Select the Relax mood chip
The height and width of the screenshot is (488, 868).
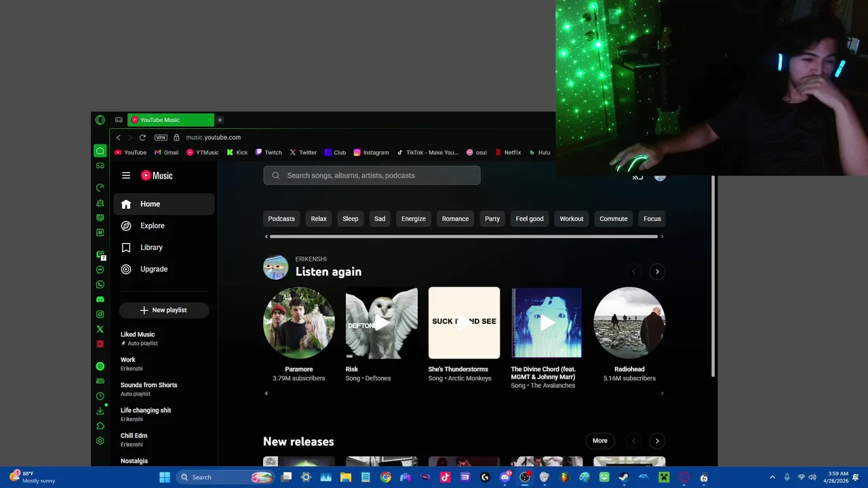(x=319, y=219)
